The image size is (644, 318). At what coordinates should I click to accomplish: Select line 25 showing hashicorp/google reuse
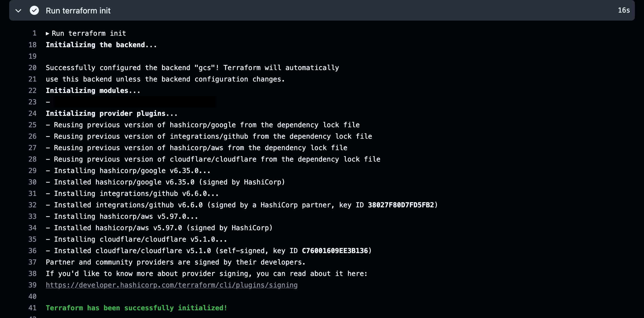coord(203,125)
